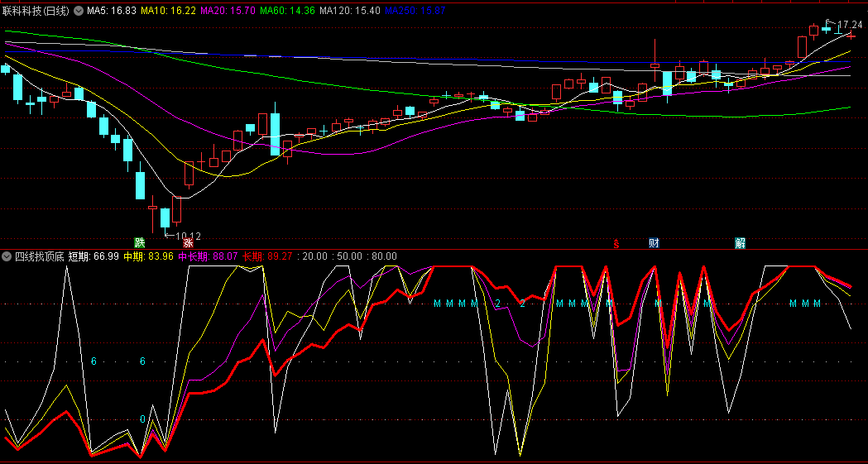Click the 17.24 high price label

(850, 25)
